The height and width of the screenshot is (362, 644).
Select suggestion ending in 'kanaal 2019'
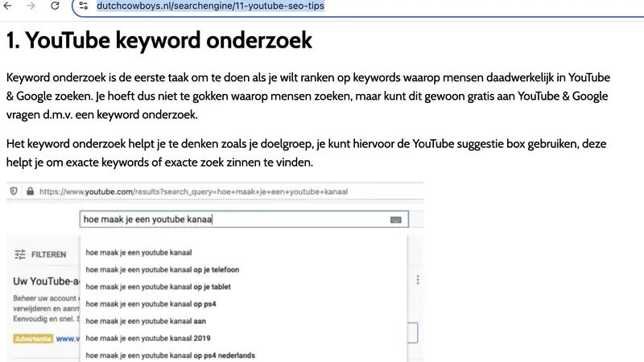click(148, 338)
